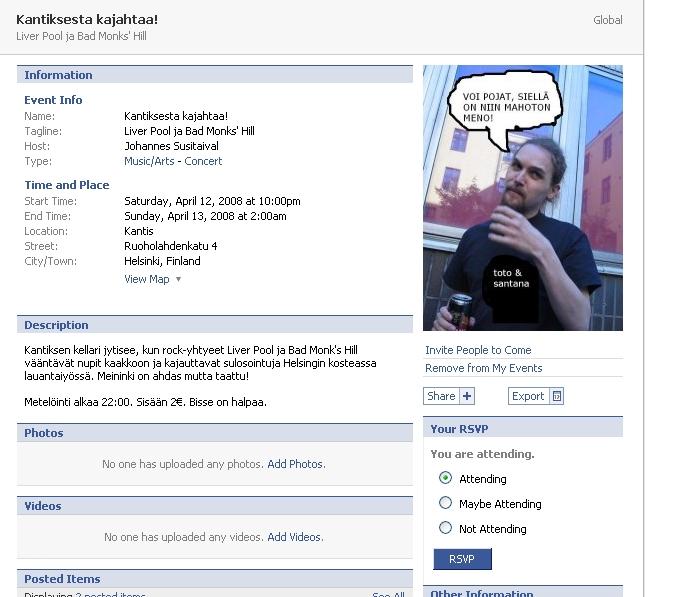Click Invite People to Come
The image size is (677, 597).
click(x=478, y=350)
